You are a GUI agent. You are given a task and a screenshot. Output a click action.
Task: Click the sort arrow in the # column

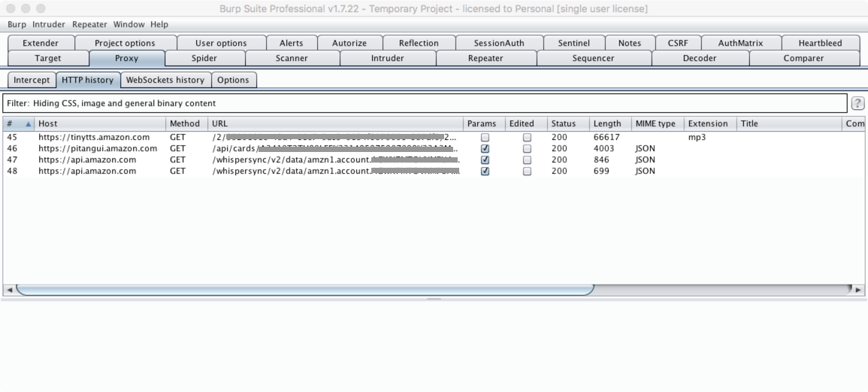[x=29, y=123]
